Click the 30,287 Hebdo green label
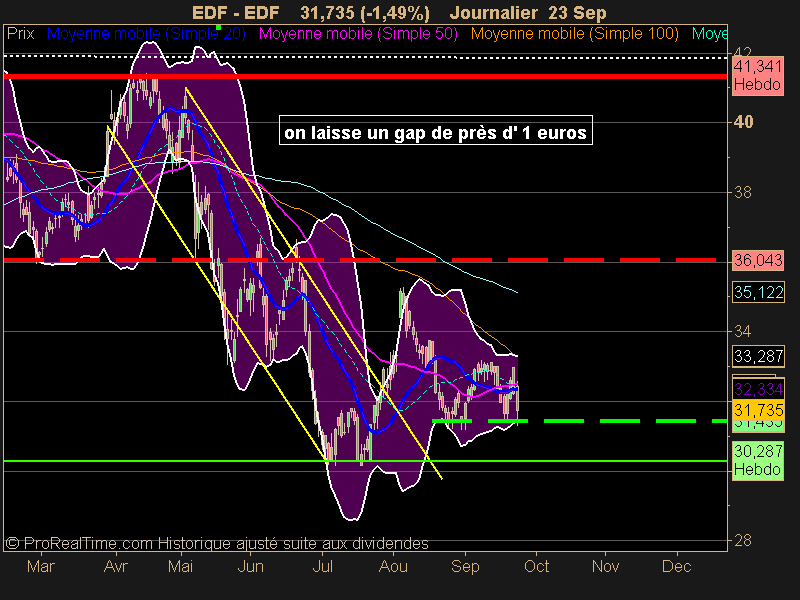Viewport: 800px width, 600px height. pyautogui.click(x=758, y=460)
